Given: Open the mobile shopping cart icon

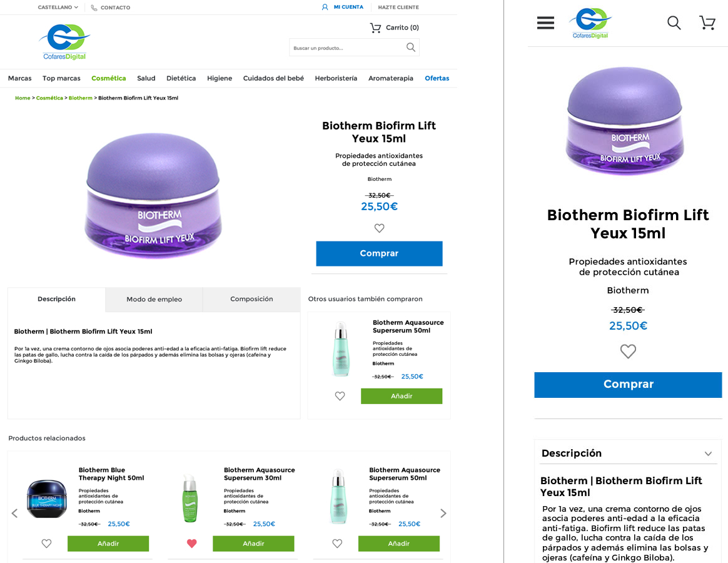Looking at the screenshot, I should tap(707, 23).
